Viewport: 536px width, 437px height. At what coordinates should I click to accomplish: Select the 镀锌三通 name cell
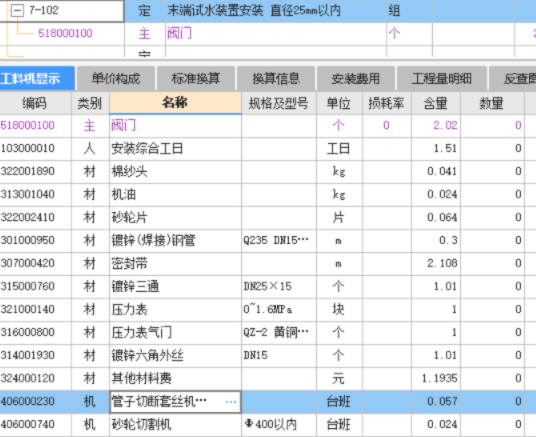click(x=175, y=286)
